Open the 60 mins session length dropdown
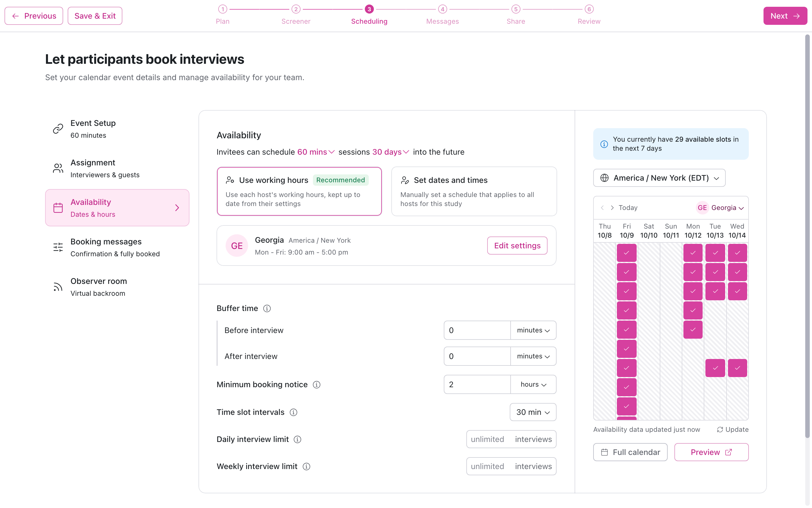 coord(316,152)
